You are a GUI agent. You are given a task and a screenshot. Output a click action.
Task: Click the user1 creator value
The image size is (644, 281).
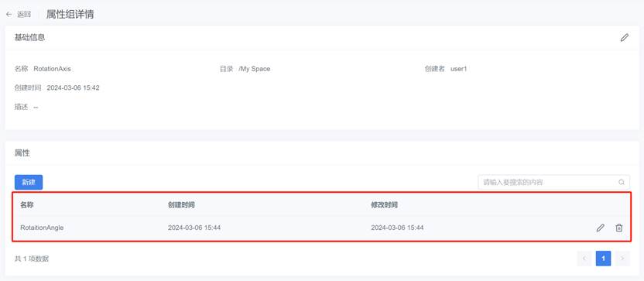coord(459,69)
